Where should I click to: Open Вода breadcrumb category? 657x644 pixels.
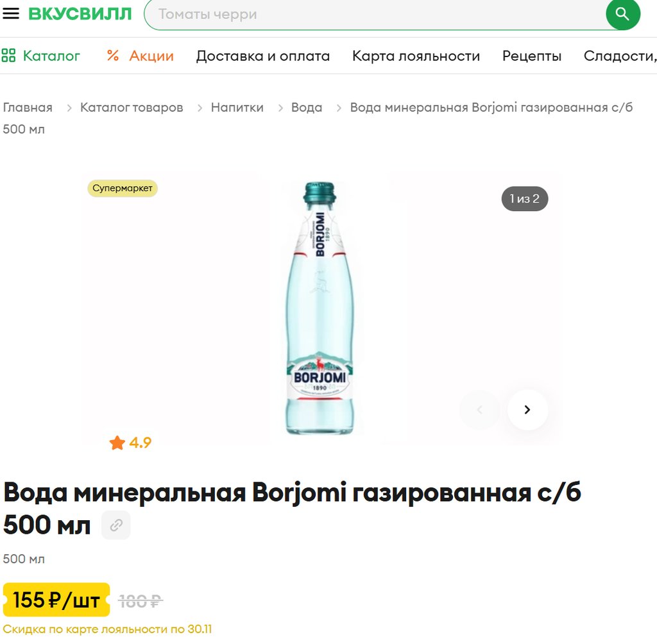click(x=307, y=107)
